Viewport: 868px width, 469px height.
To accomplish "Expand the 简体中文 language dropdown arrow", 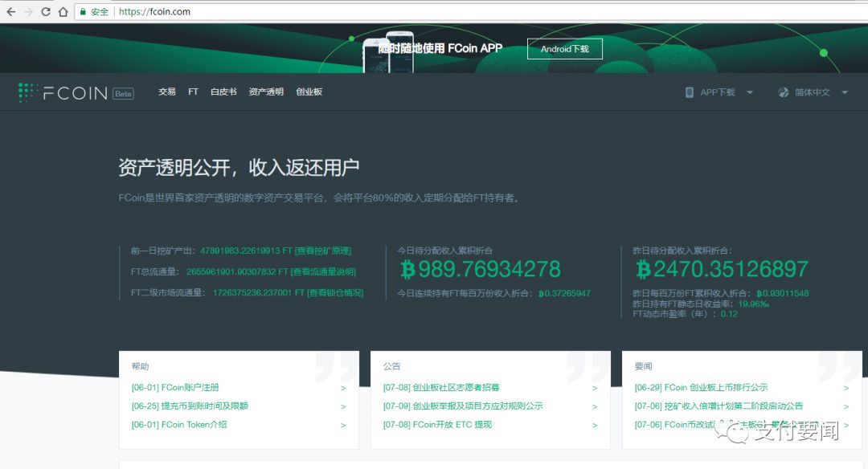I will (x=845, y=92).
